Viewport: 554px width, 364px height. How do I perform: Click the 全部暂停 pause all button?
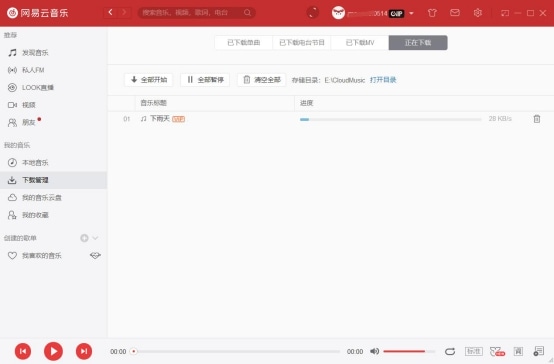pos(205,80)
